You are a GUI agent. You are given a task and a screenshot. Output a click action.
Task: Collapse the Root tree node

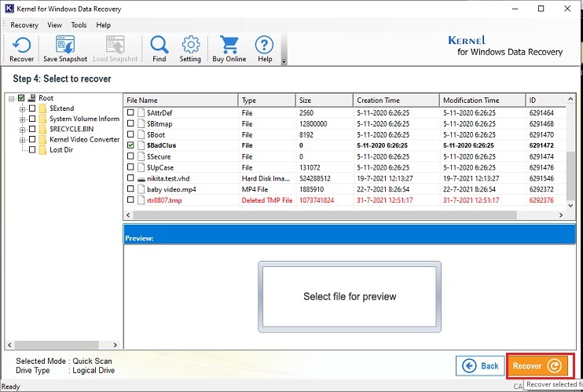pos(12,98)
